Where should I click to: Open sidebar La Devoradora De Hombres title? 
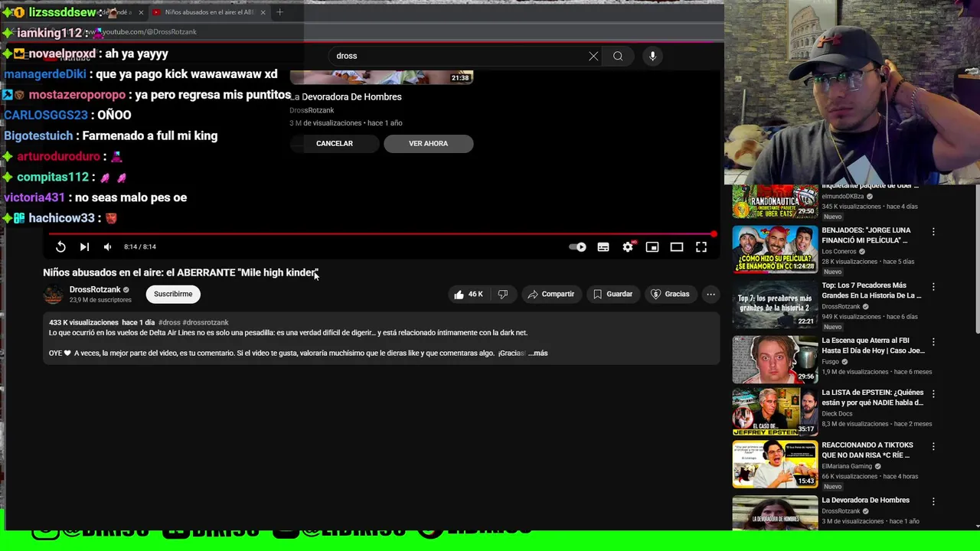click(865, 500)
